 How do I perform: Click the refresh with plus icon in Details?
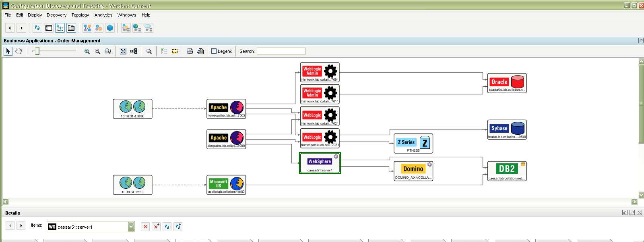pyautogui.click(x=178, y=227)
